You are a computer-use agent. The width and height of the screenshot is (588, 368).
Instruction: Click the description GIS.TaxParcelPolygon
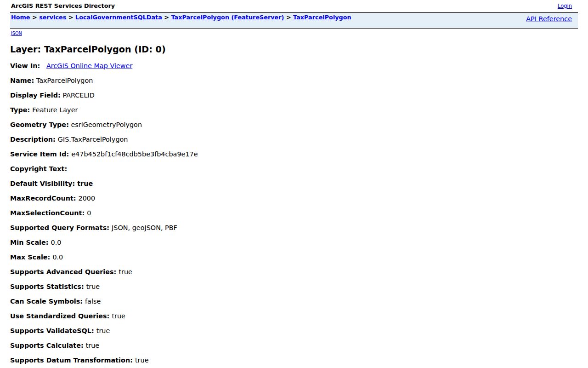pos(93,139)
